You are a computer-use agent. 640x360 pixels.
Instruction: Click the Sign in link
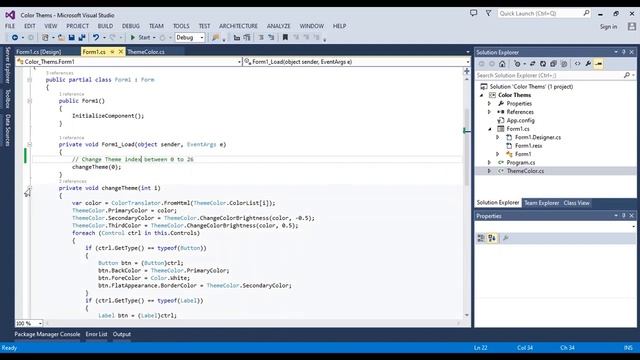(x=608, y=27)
